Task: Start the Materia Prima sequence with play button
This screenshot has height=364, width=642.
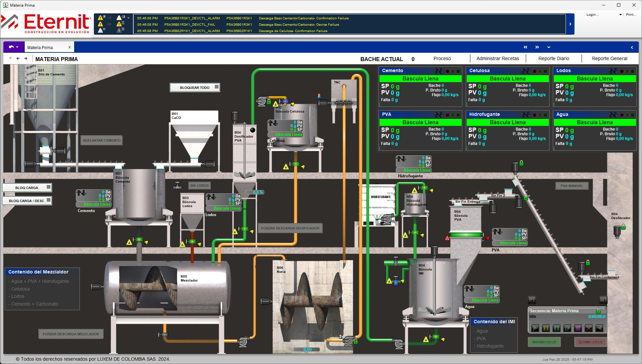Action: pyautogui.click(x=535, y=328)
